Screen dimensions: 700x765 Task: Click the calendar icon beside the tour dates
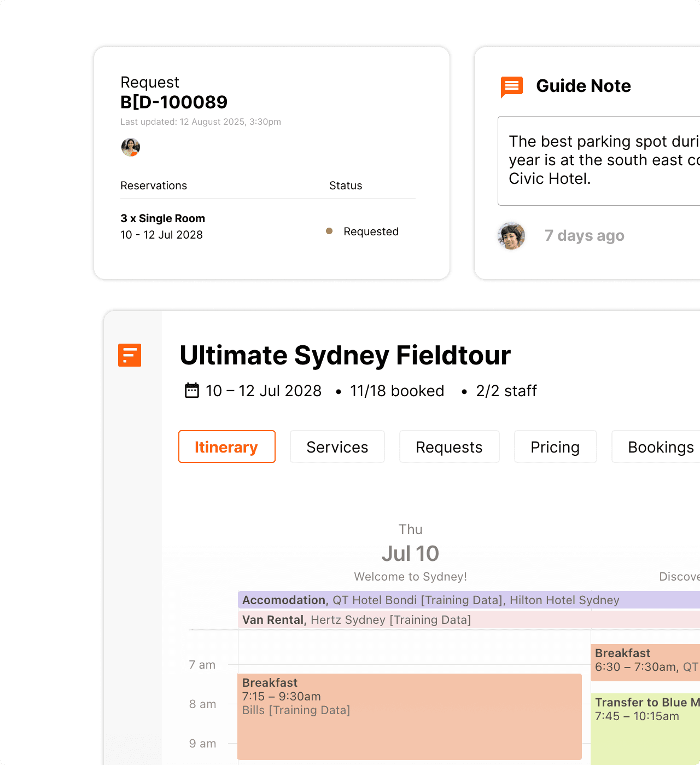191,390
